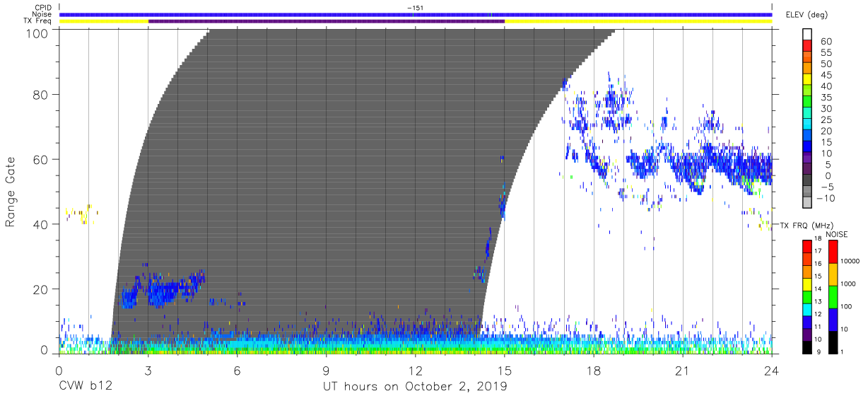This screenshot has width=868, height=401.
Task: Click the 55 value in ELEV legend
Action: [x=826, y=53]
